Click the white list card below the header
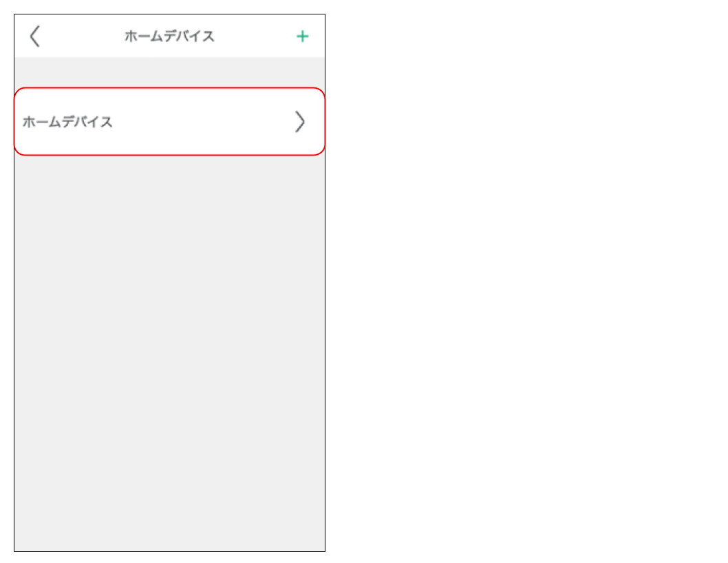The height and width of the screenshot is (563, 728). [169, 122]
